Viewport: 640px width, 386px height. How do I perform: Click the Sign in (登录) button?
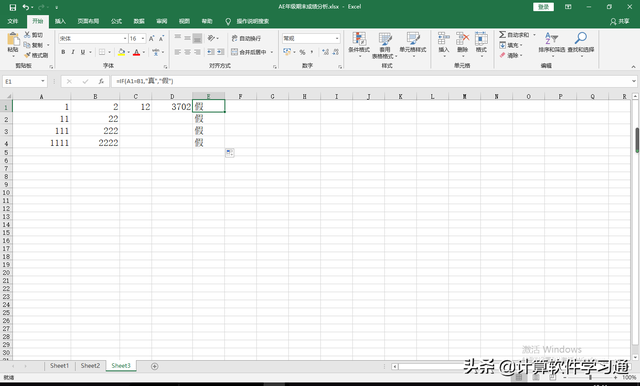(543, 7)
